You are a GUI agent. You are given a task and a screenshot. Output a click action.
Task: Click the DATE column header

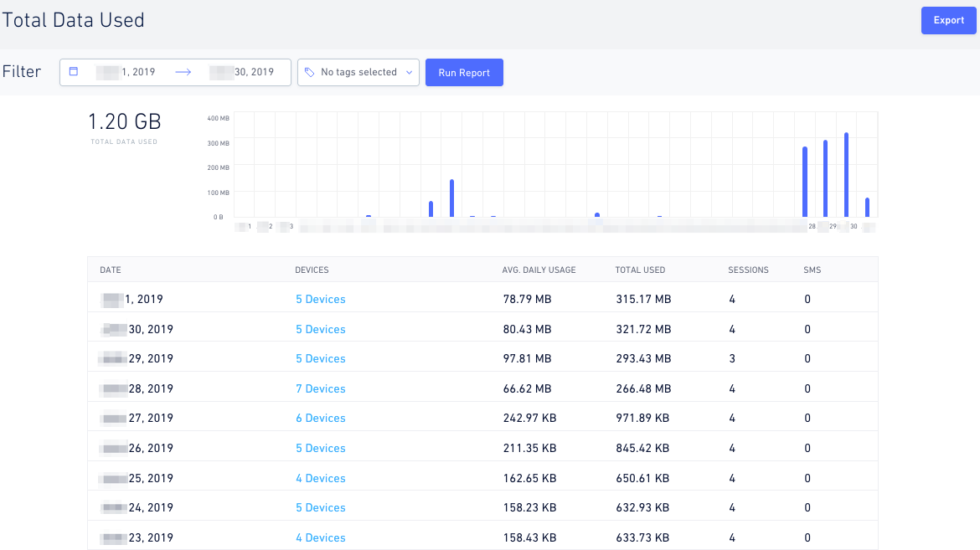(x=111, y=270)
